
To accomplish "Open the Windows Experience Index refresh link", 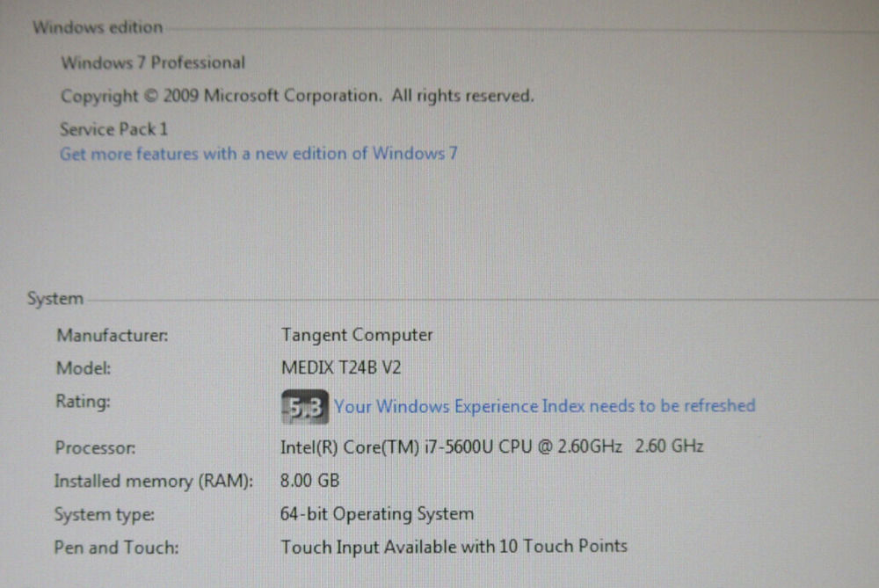I will [x=544, y=406].
